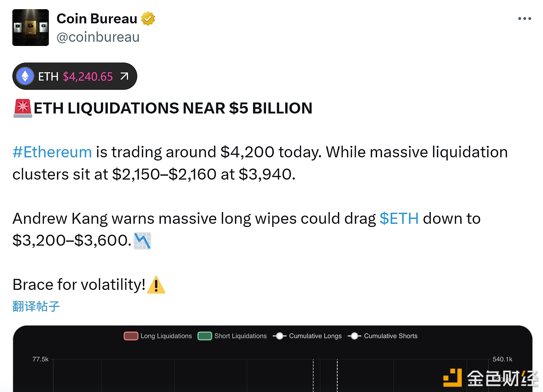Click the Ethereum logo in price pill

(x=25, y=76)
